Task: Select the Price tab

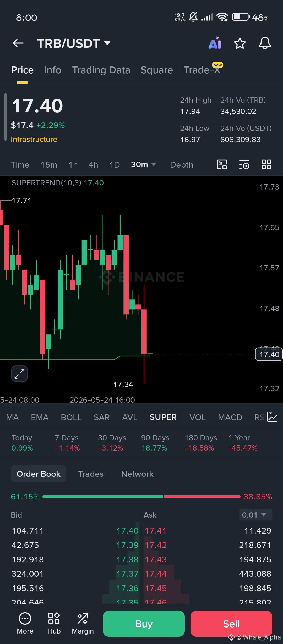Action: coord(22,70)
